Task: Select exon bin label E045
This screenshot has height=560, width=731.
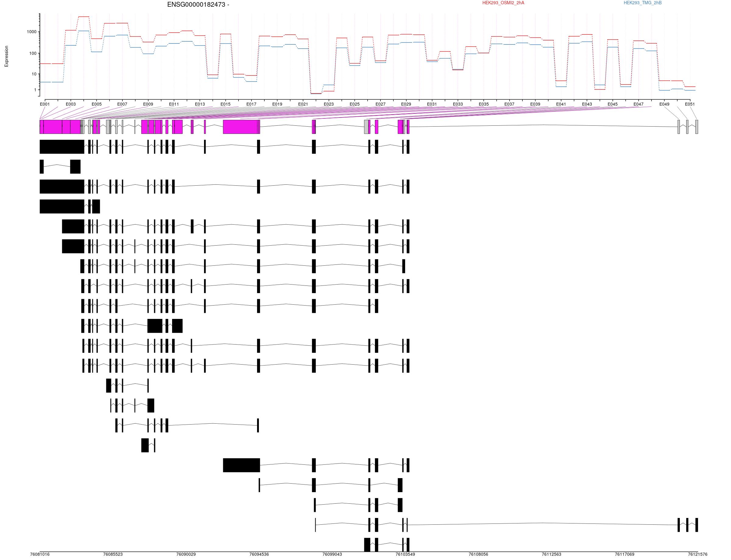Action: point(613,104)
